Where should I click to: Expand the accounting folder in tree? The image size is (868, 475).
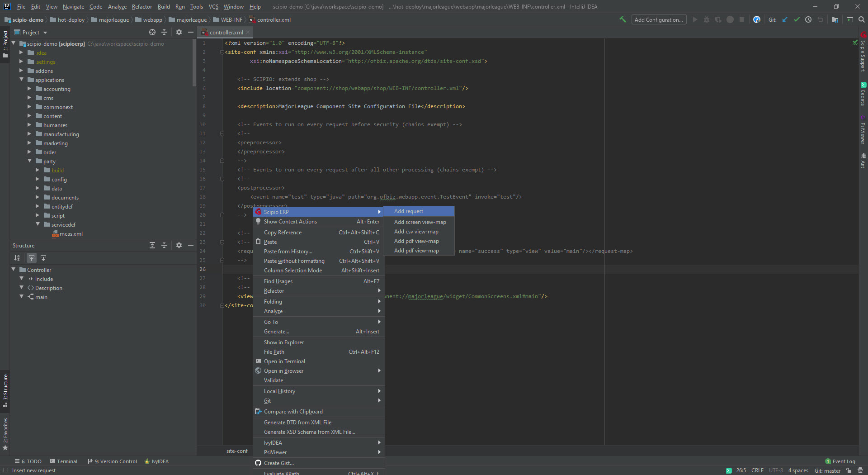[29, 89]
